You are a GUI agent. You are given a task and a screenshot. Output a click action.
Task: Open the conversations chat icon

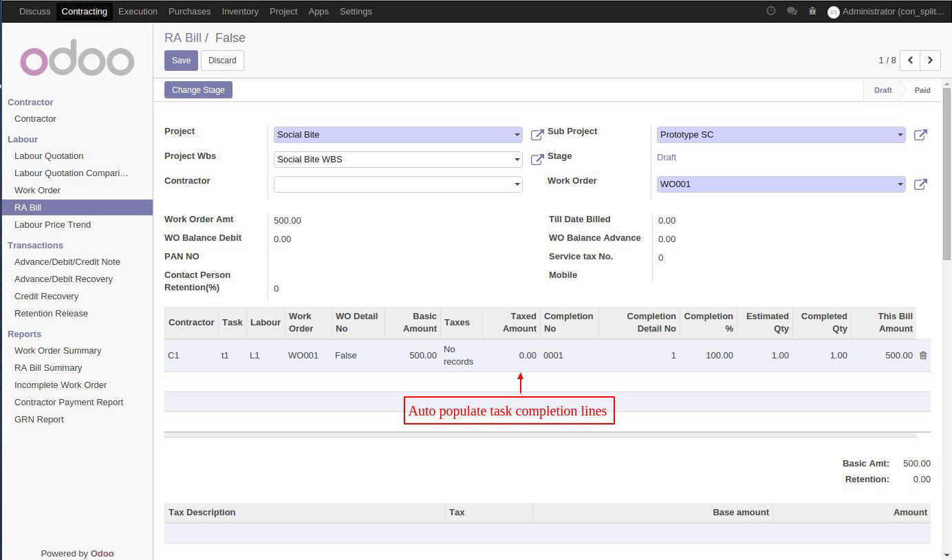pyautogui.click(x=792, y=11)
